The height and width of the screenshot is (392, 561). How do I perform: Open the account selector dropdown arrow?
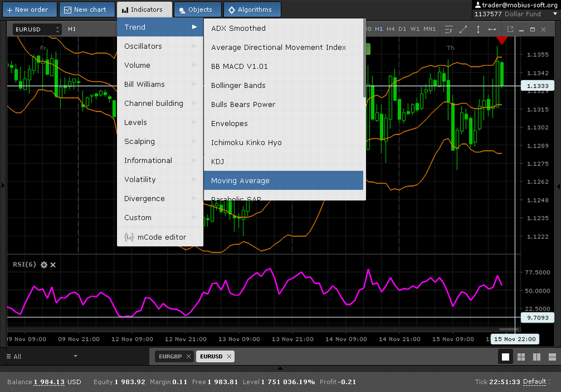555,14
